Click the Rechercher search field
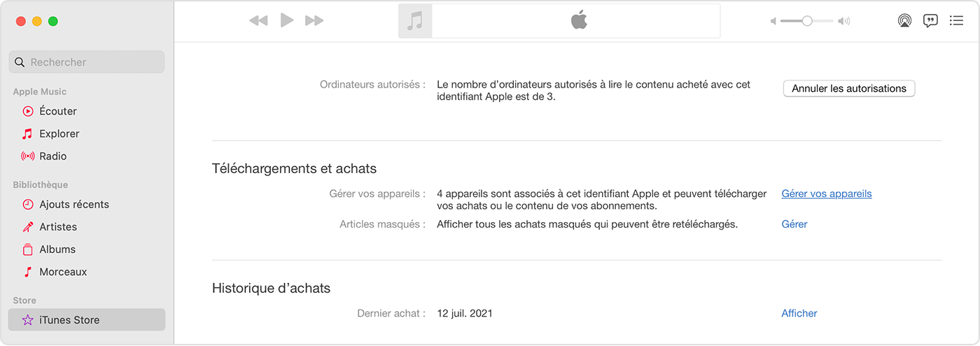The image size is (980, 346). (x=87, y=62)
